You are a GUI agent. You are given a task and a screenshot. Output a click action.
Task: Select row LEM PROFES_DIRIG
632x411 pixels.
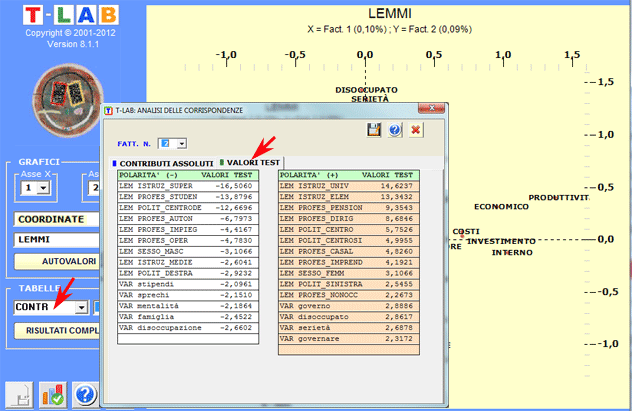point(349,218)
